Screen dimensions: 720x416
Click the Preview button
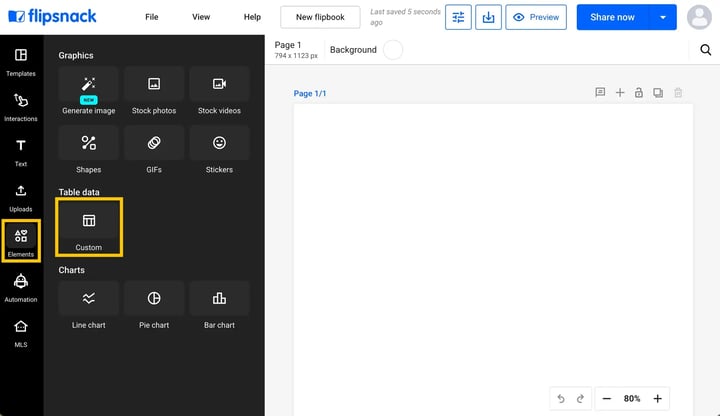[536, 17]
